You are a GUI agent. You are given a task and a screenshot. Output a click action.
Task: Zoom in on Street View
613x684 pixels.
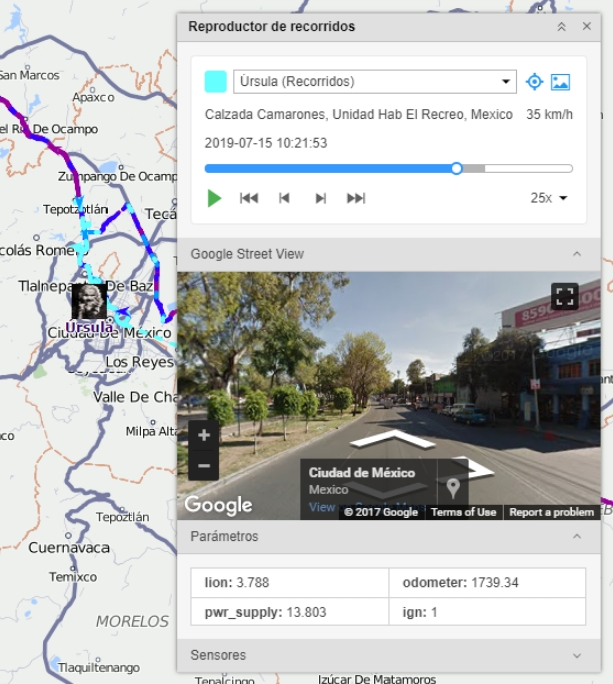coord(203,435)
